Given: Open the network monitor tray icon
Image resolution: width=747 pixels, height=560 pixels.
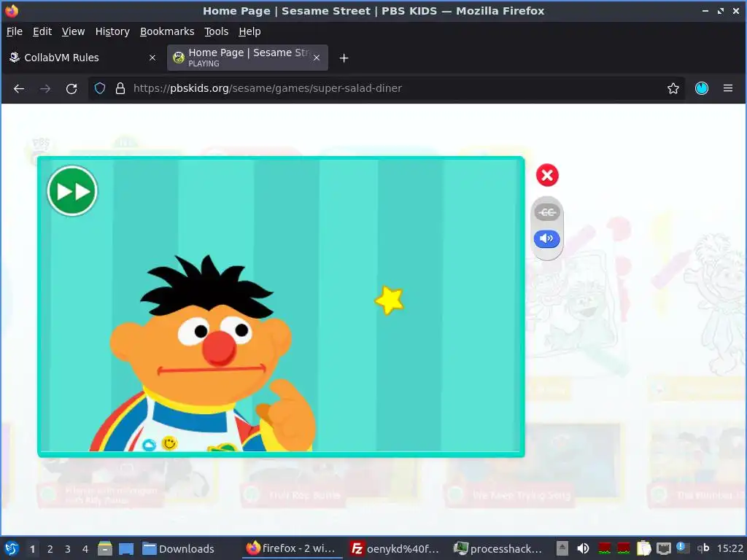Looking at the screenshot, I should pyautogui.click(x=663, y=548).
